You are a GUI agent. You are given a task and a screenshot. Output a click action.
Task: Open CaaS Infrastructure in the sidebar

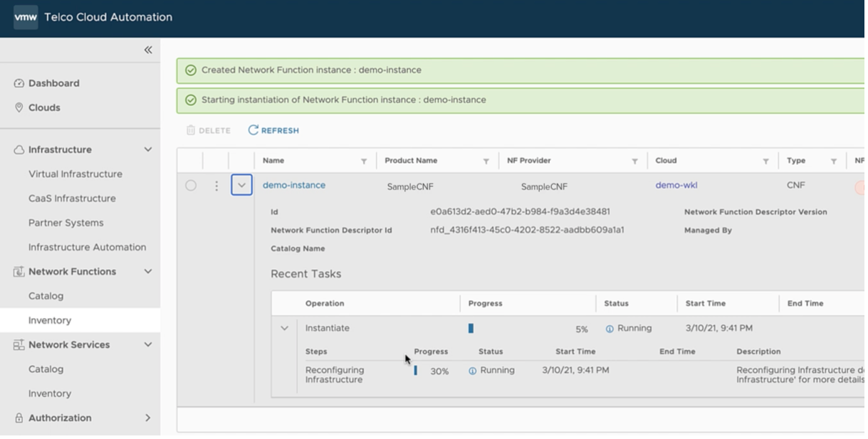(x=72, y=199)
